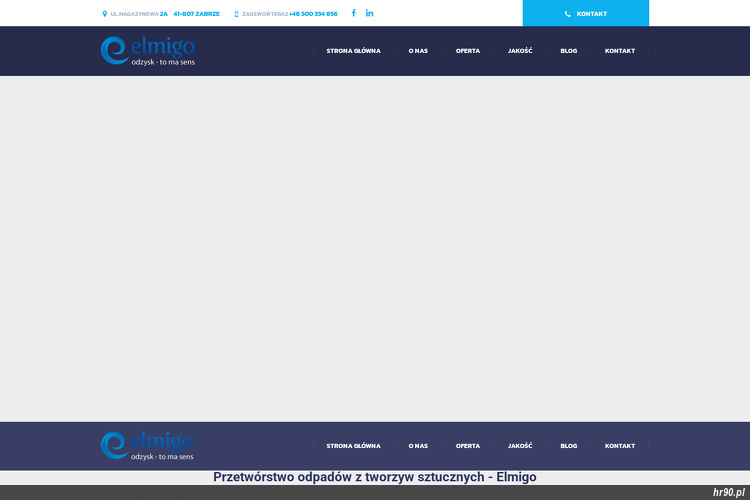Viewport: 750px width, 500px height.
Task: Open the LinkedIn icon link
Action: coord(370,13)
